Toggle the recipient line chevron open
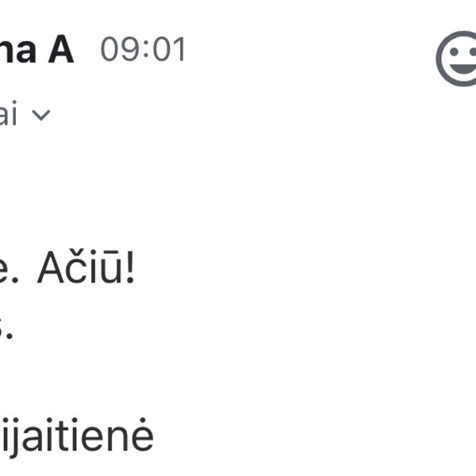The height and width of the screenshot is (476, 476). point(40,116)
